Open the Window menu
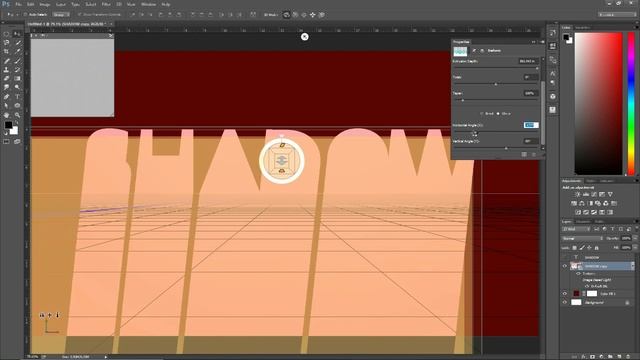Viewport: 640px width, 360px height. click(148, 4)
